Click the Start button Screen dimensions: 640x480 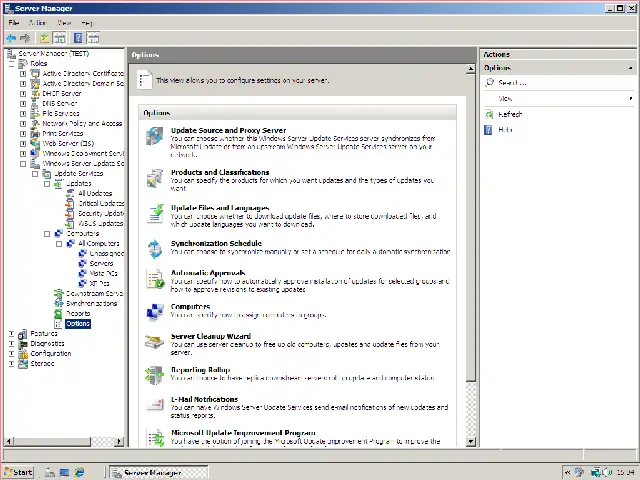pos(19,472)
